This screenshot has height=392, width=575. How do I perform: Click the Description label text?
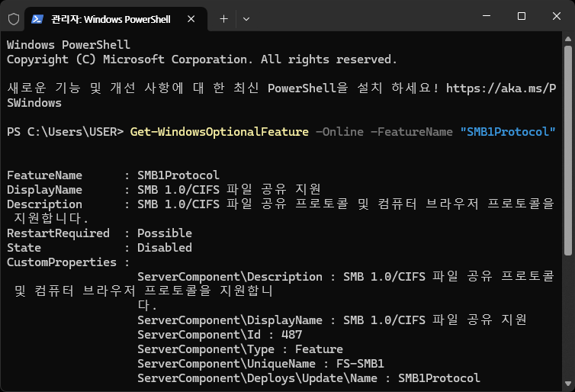(x=44, y=204)
